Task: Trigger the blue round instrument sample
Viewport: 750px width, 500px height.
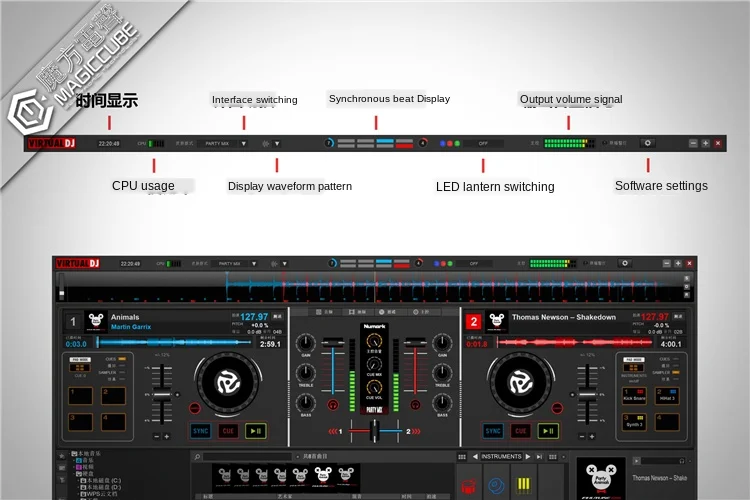Action: click(x=496, y=486)
